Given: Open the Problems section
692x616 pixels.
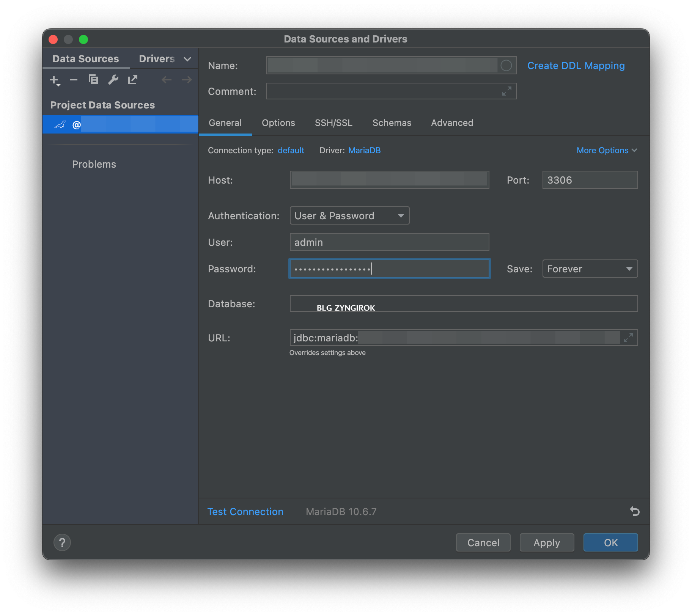Looking at the screenshot, I should point(94,164).
